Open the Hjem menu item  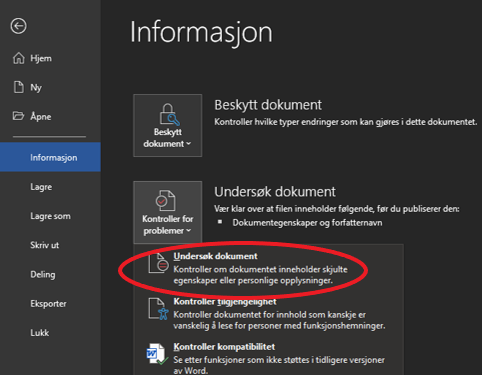point(50,58)
